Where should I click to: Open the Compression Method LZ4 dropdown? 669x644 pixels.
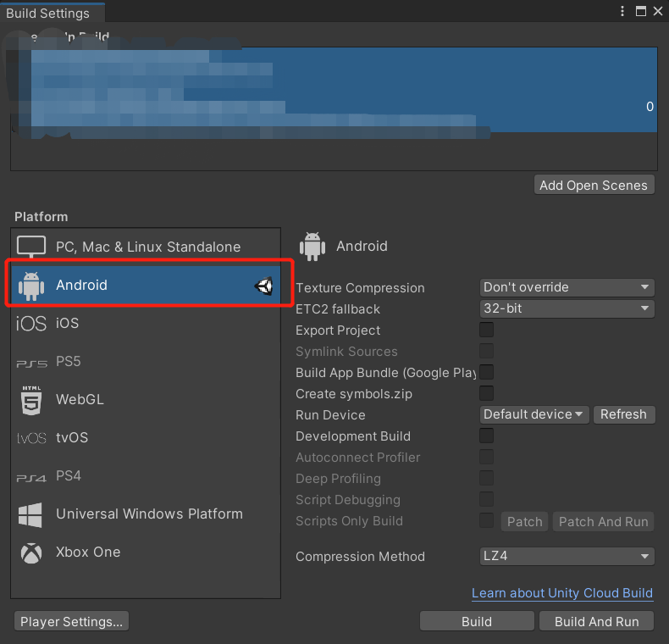tap(567, 556)
